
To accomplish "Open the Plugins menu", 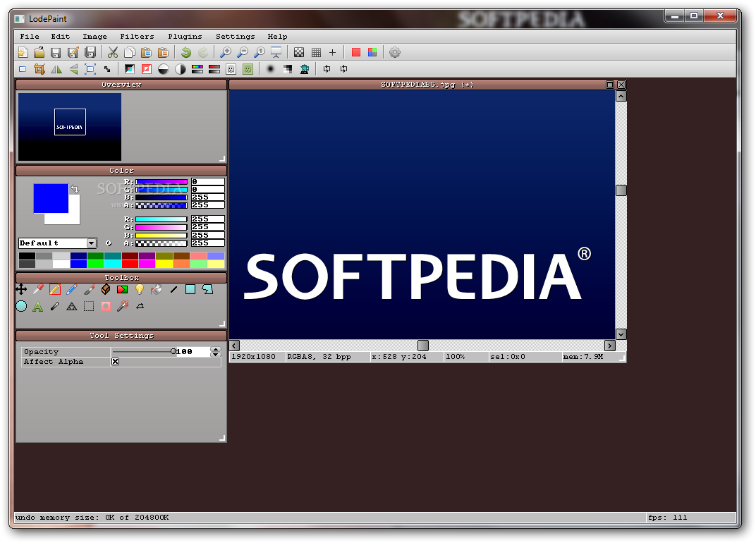I will 185,36.
